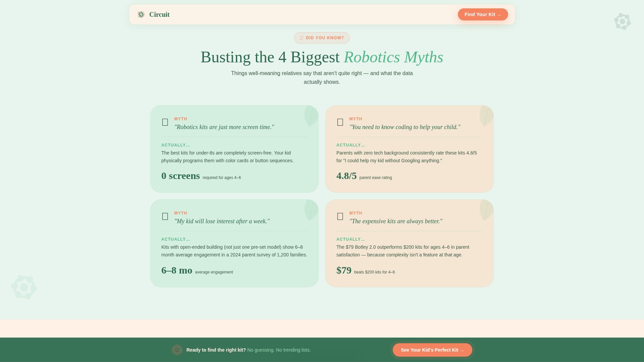Click the decorative gear icon at bottom left
This screenshot has height=362, width=644.
(24, 287)
